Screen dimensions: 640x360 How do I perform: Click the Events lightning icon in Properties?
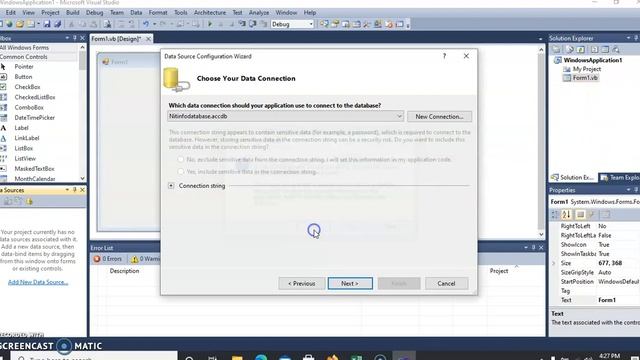click(x=591, y=214)
